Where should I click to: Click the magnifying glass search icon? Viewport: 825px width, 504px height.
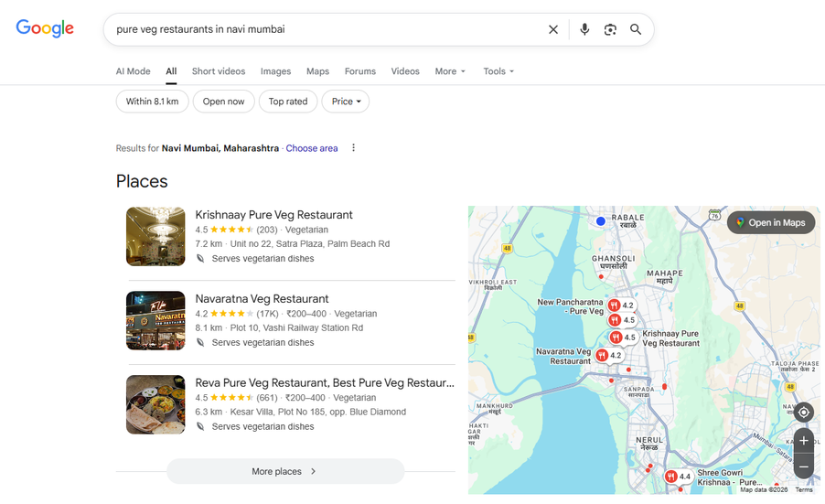pos(636,29)
